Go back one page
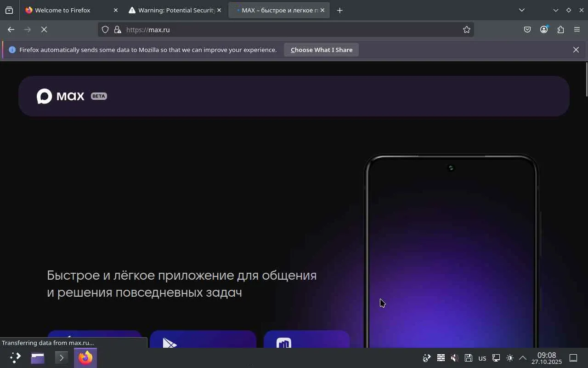 coord(11,29)
